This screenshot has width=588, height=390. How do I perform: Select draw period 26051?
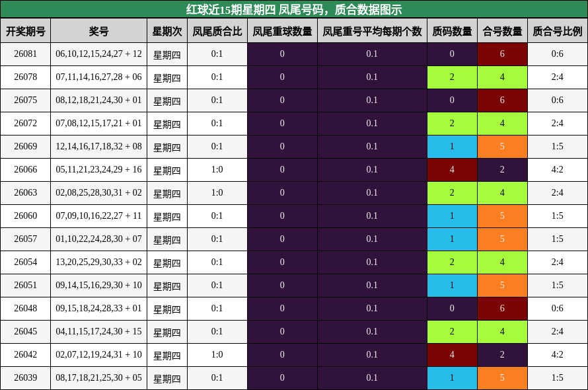pos(26,286)
